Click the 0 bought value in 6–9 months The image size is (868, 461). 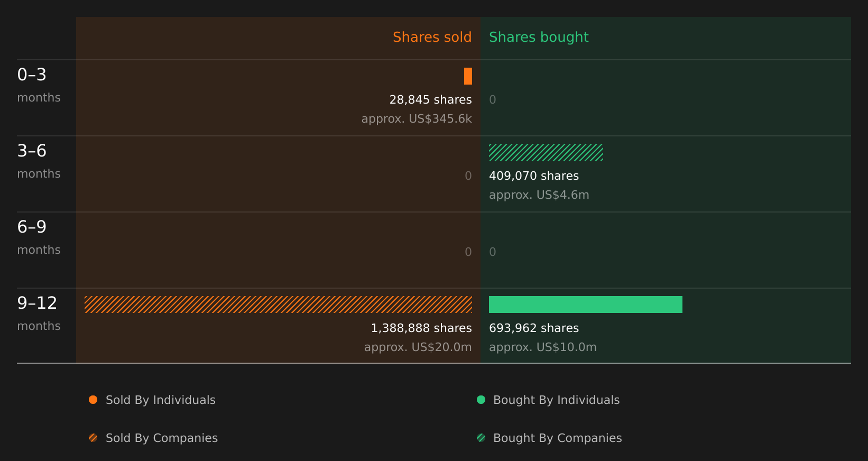(x=493, y=252)
